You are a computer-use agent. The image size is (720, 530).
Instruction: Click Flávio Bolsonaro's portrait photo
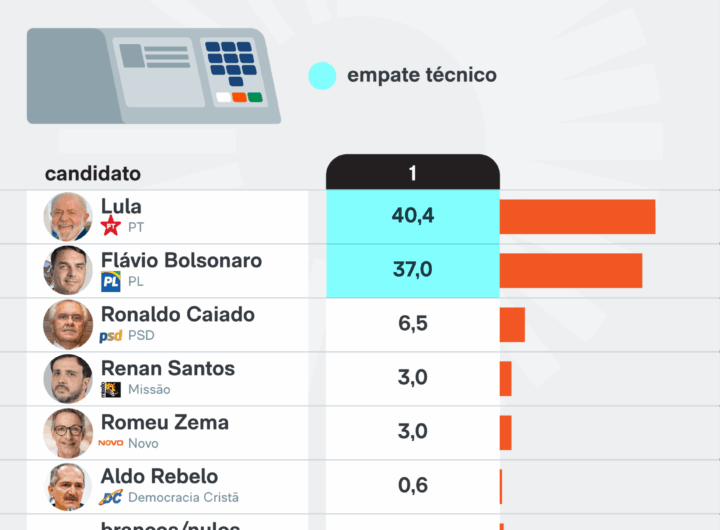coord(68,270)
